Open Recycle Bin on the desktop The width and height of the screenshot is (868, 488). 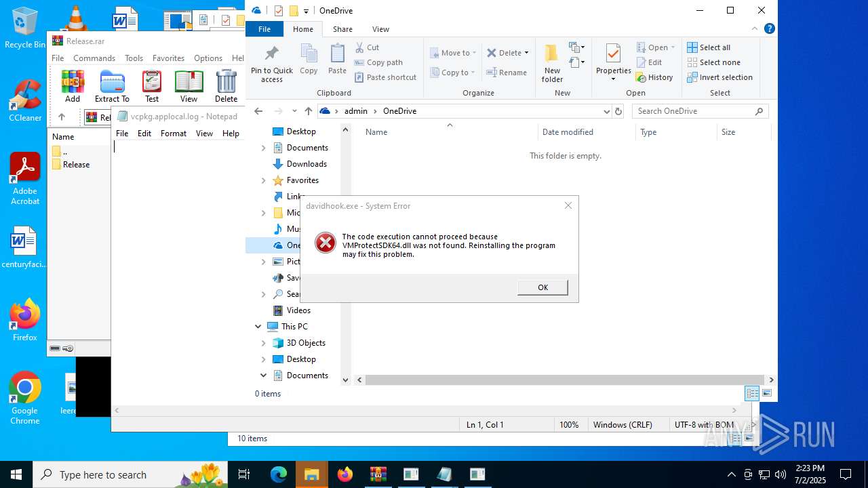[25, 28]
